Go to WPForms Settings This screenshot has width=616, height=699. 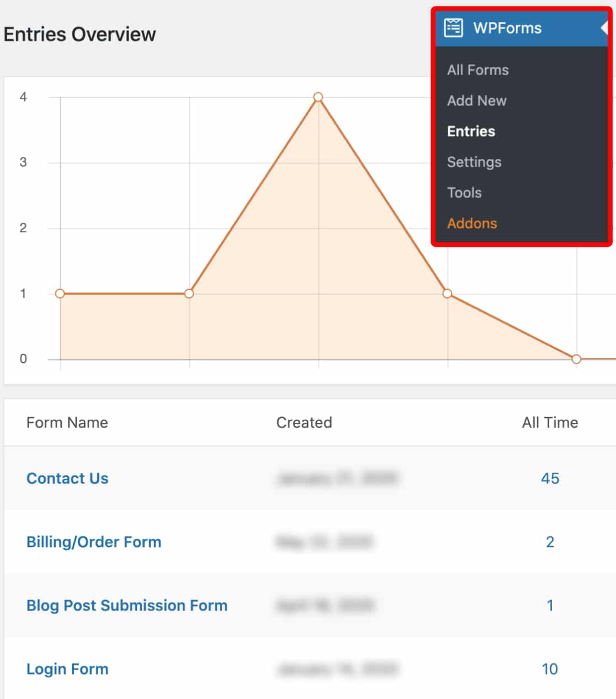pyautogui.click(x=474, y=162)
